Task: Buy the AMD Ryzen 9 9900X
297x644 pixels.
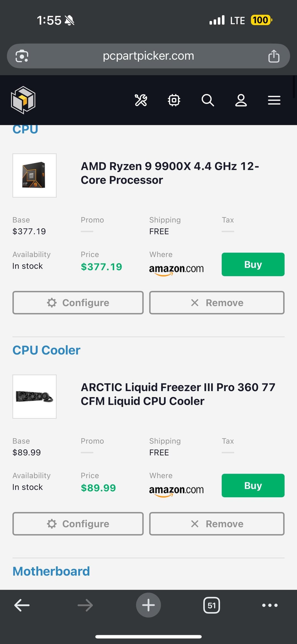Action: (253, 264)
